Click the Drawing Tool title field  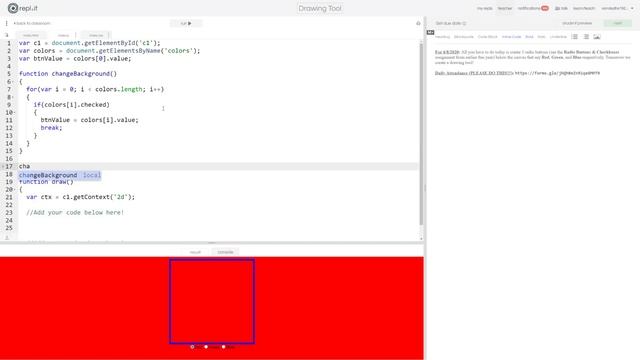coord(320,8)
